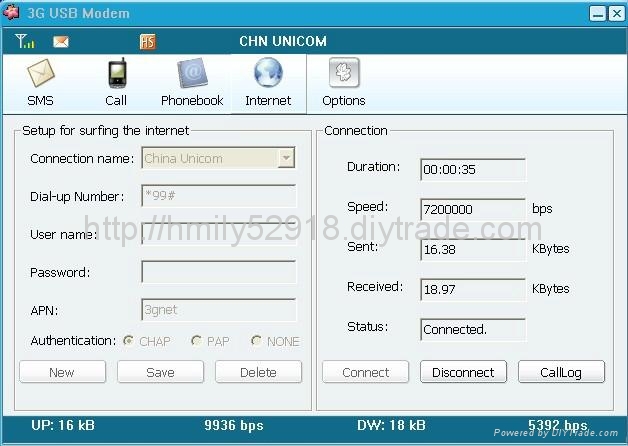Click the New button
The height and width of the screenshot is (446, 628).
pyautogui.click(x=62, y=372)
